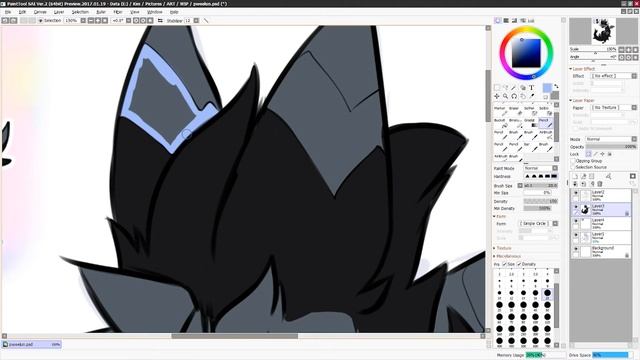Open the File menu

click(8, 12)
